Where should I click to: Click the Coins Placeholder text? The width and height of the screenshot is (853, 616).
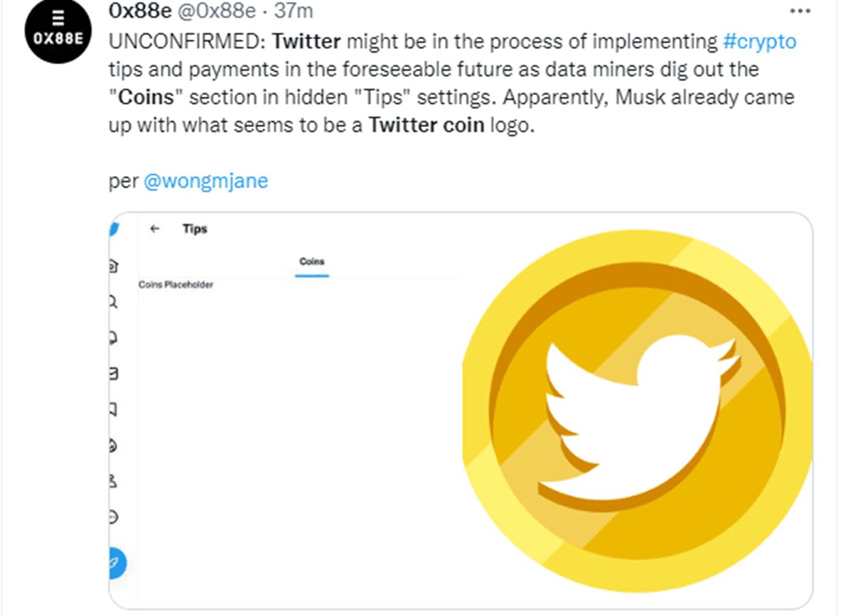(x=176, y=285)
